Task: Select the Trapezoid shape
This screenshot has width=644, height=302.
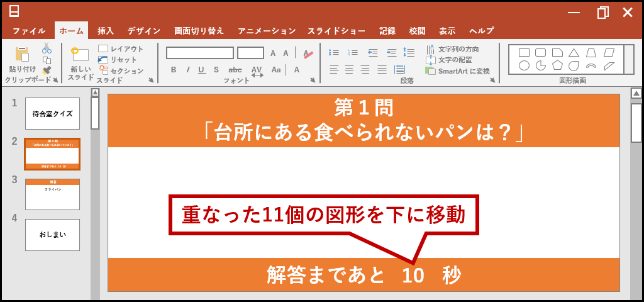Action: tap(591, 53)
